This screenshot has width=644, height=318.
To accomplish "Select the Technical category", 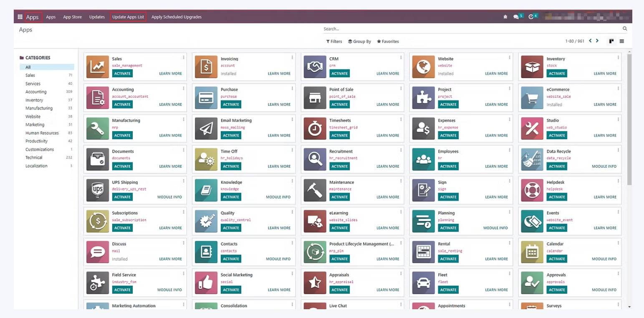I will pos(47,158).
